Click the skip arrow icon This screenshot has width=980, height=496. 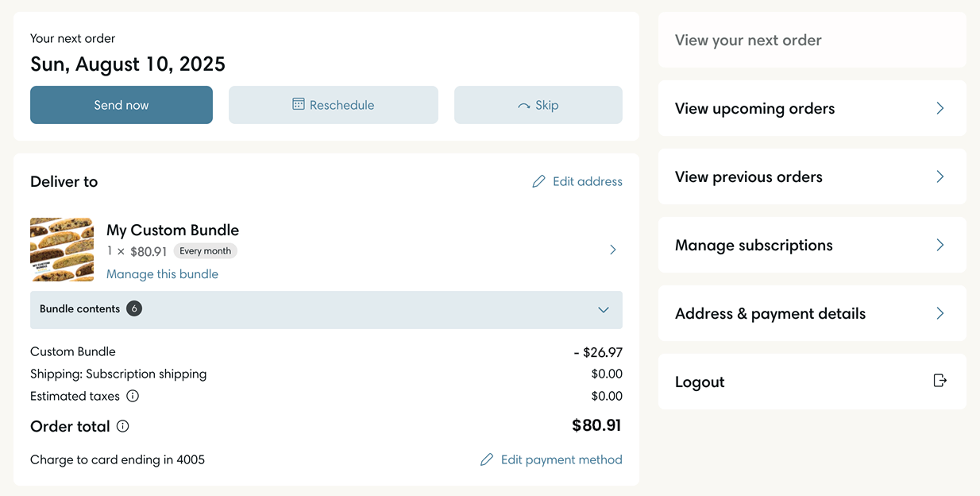523,106
